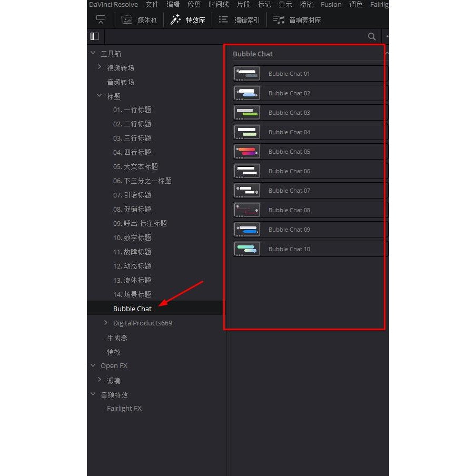This screenshot has width=476, height=476.
Task: Open the Fusion menu
Action: pyautogui.click(x=331, y=5)
